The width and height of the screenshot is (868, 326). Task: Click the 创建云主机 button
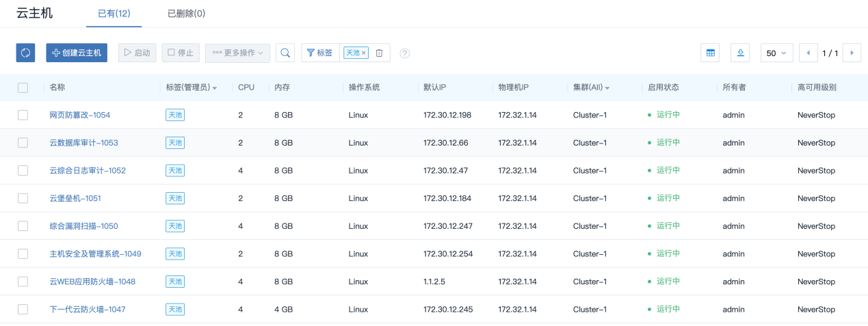tap(77, 53)
